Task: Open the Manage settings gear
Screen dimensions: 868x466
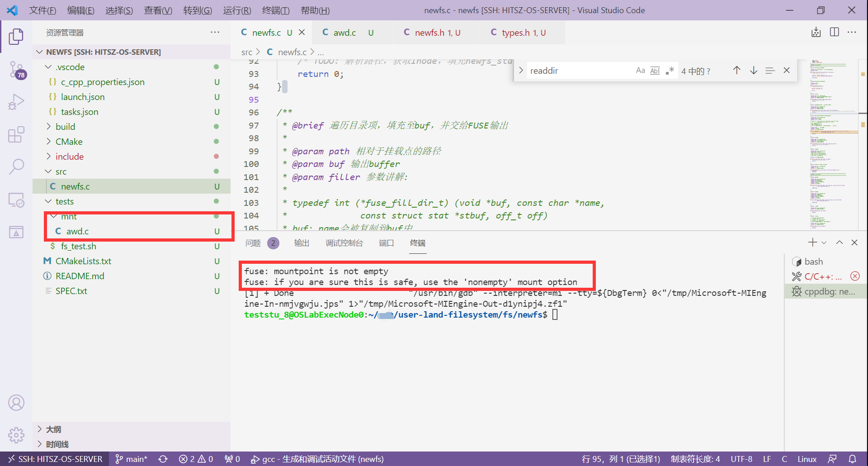Action: click(x=16, y=435)
